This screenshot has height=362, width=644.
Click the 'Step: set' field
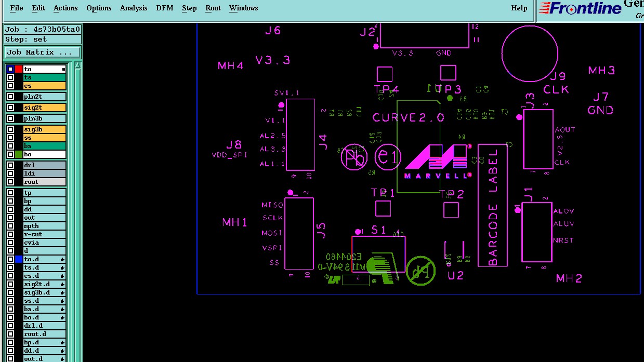[x=43, y=39]
